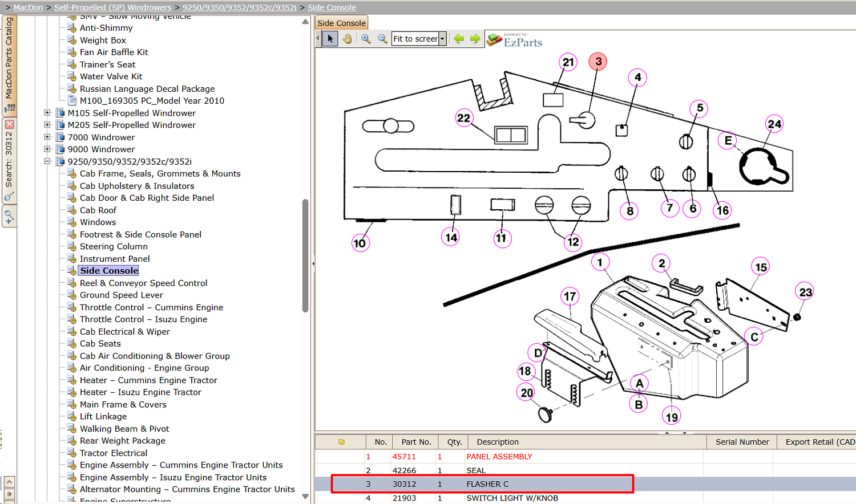Expand the 9000 Windrower node

tap(47, 149)
